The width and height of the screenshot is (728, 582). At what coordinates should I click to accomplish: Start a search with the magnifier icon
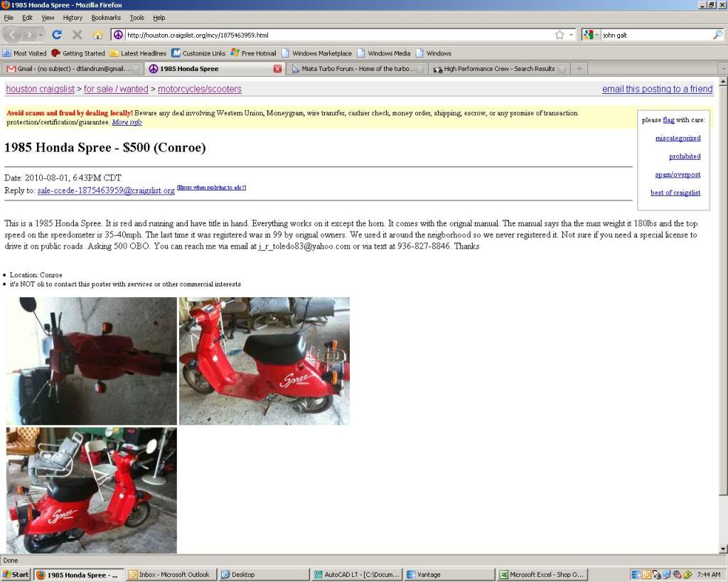tap(718, 34)
